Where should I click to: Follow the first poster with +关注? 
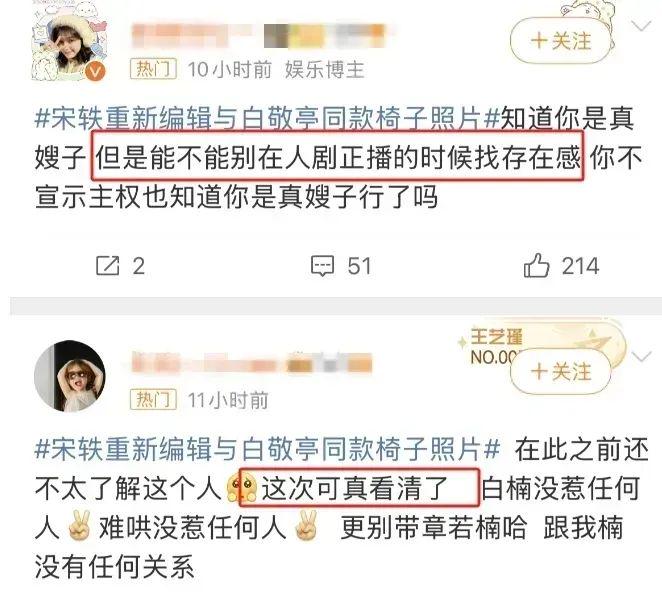tap(561, 41)
